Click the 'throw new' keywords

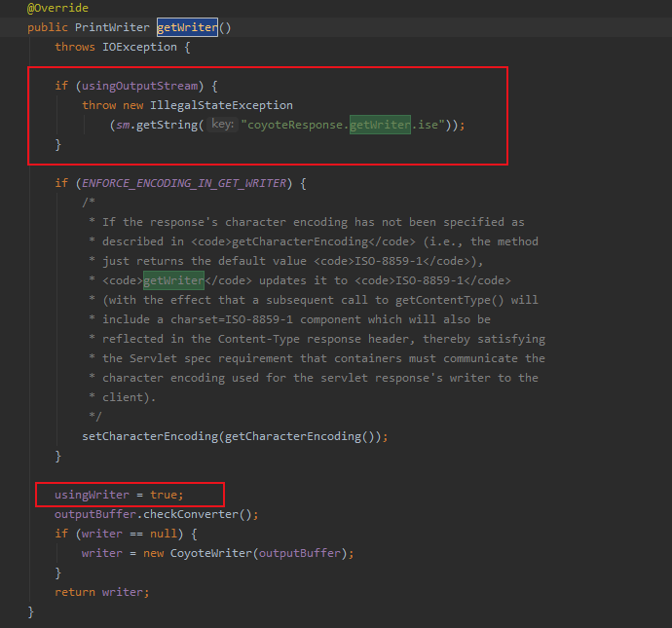coord(112,105)
